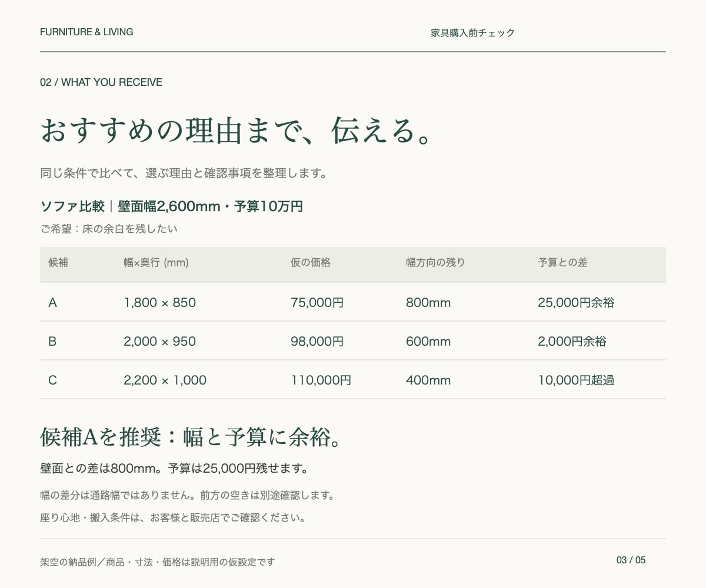706x588 pixels.
Task: Click the cell 25,000円余裕
Action: pyautogui.click(x=576, y=302)
